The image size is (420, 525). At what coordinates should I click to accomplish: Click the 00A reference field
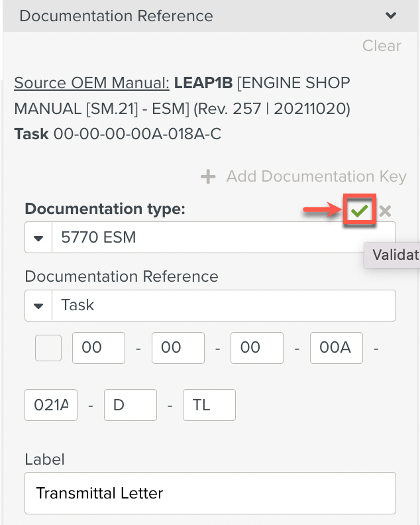tap(336, 348)
